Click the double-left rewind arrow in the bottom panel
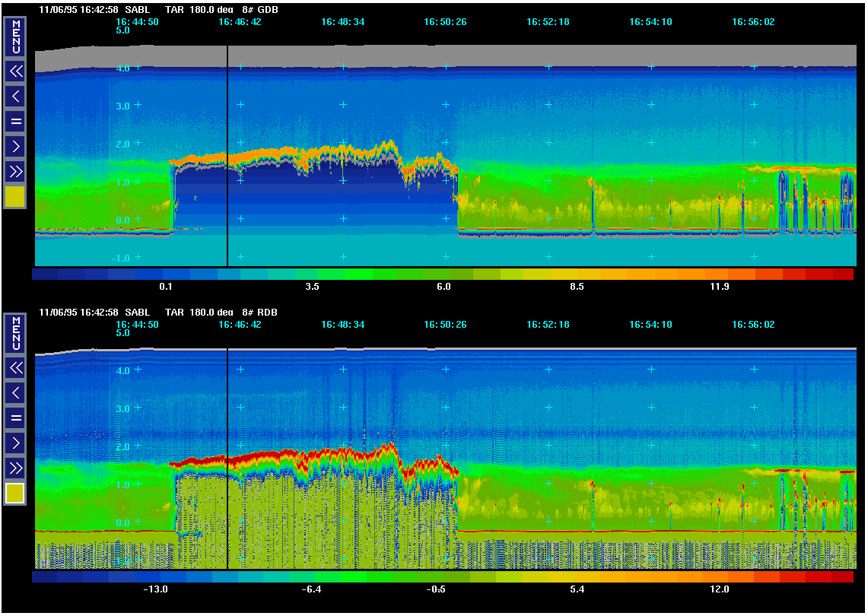This screenshot has width=868, height=616. (x=16, y=368)
